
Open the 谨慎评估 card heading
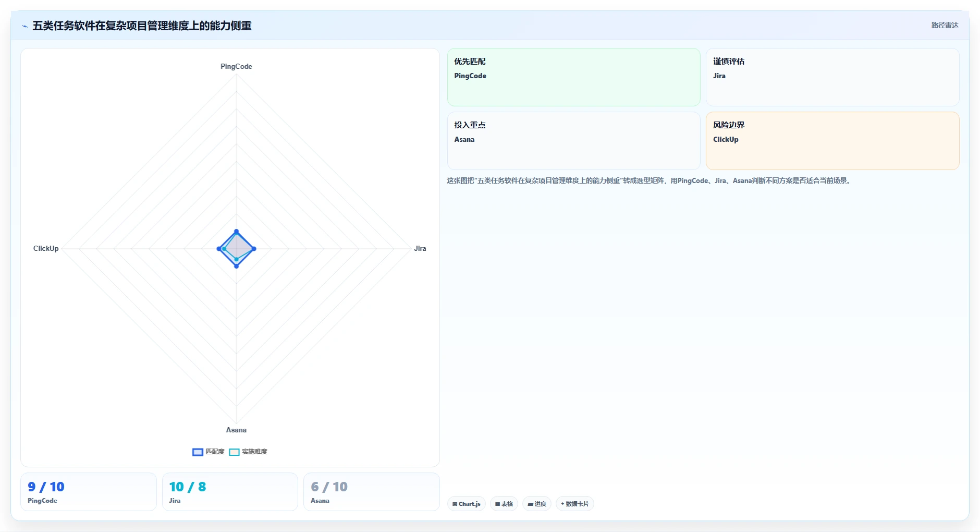click(x=729, y=62)
